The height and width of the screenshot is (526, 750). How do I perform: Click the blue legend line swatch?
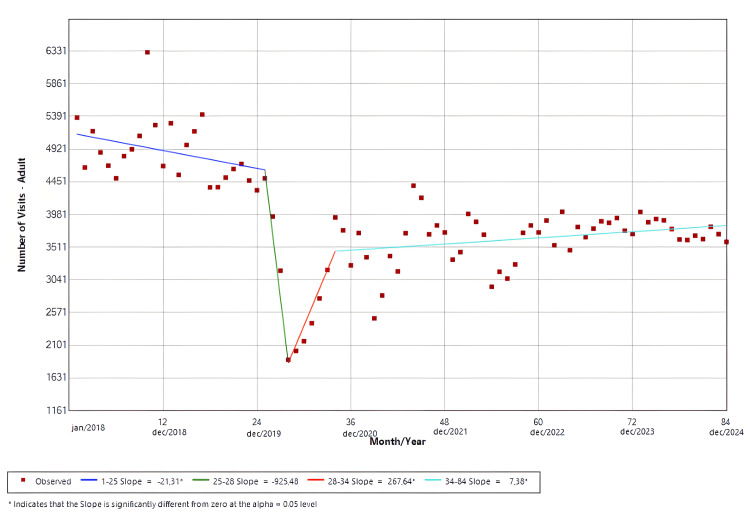click(88, 480)
